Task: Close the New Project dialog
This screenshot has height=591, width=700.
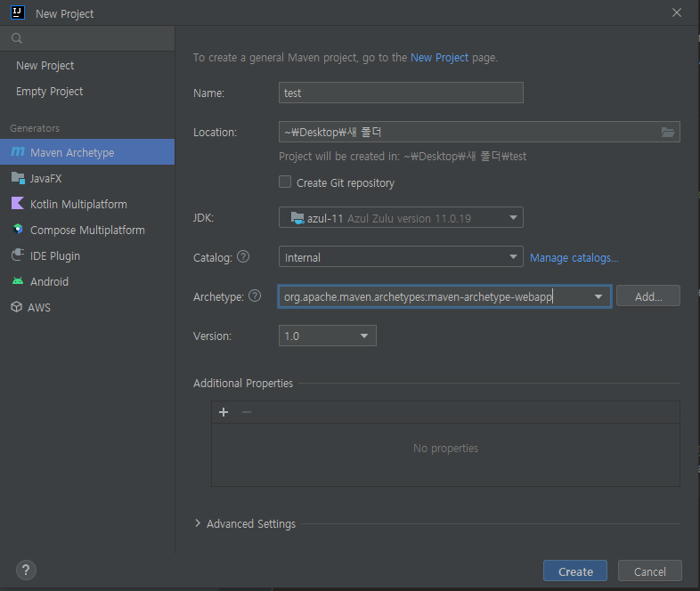Action: (x=677, y=12)
